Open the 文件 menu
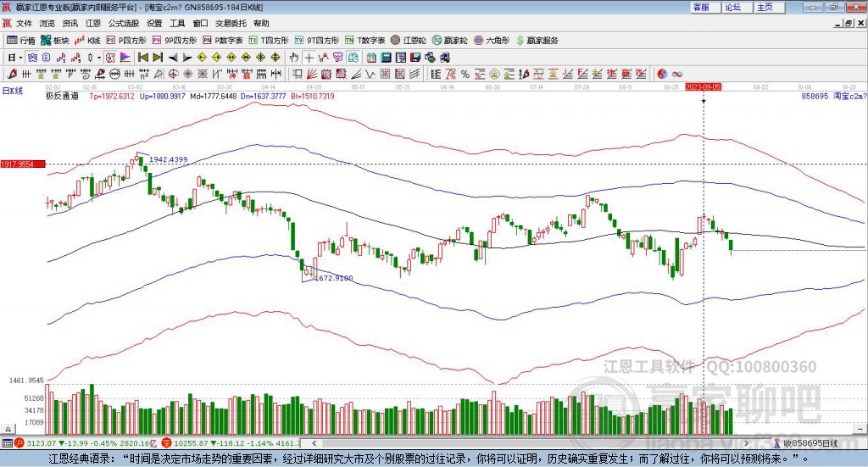Viewport: 868px width, 467px height. (x=24, y=23)
